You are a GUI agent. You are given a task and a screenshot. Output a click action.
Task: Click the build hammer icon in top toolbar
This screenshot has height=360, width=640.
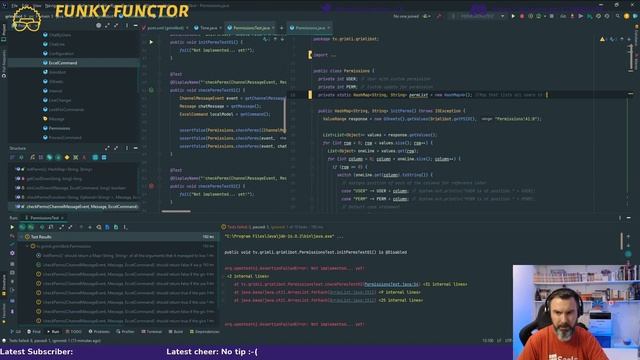point(439,16)
